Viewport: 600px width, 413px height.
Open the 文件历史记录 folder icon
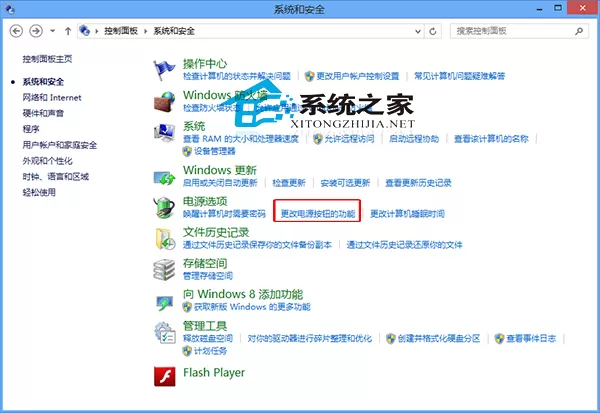[165, 239]
